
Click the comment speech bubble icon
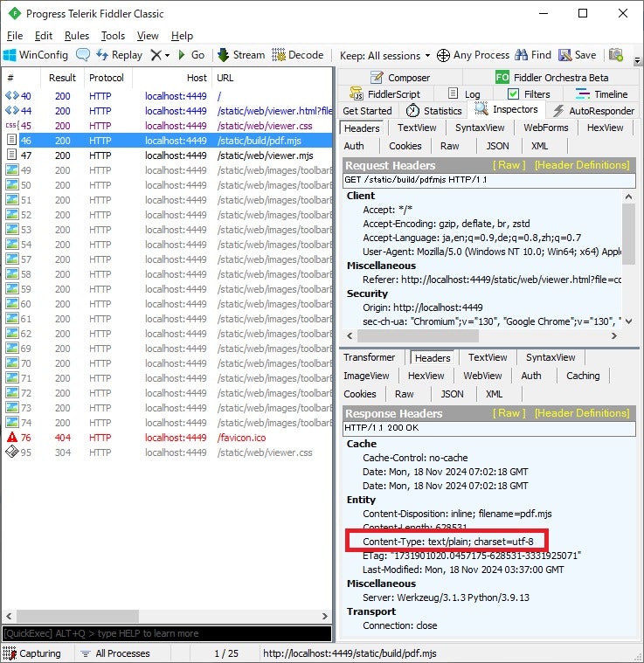[x=83, y=55]
